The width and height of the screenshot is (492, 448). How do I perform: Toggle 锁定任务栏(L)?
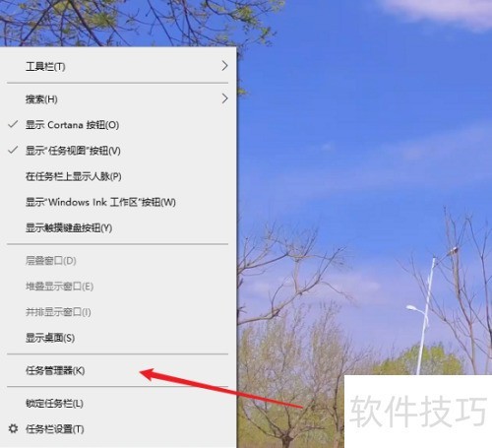(x=118, y=403)
